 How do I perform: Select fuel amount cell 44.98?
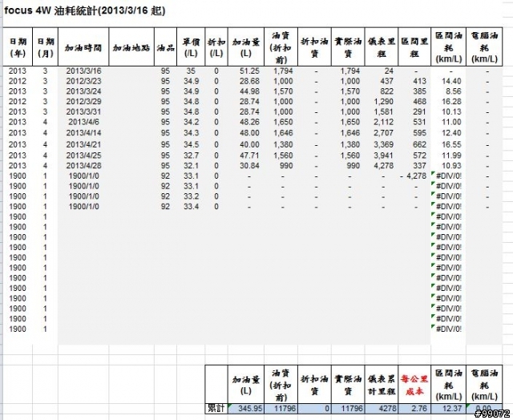point(249,91)
